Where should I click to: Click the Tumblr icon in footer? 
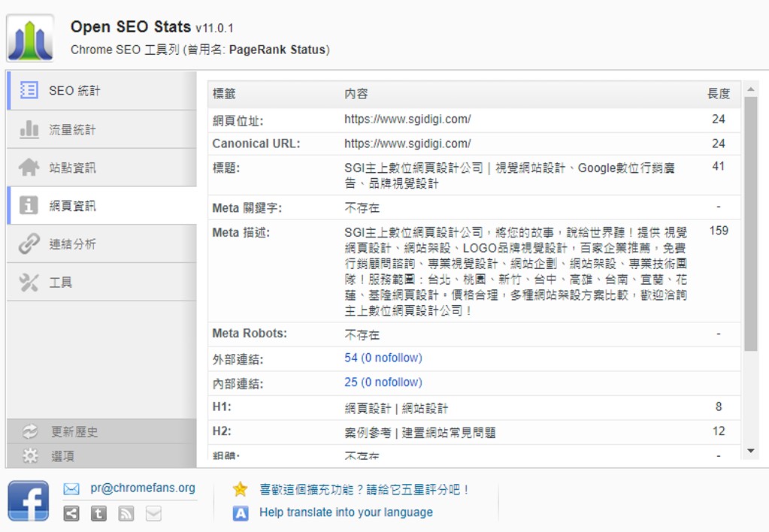click(x=98, y=513)
